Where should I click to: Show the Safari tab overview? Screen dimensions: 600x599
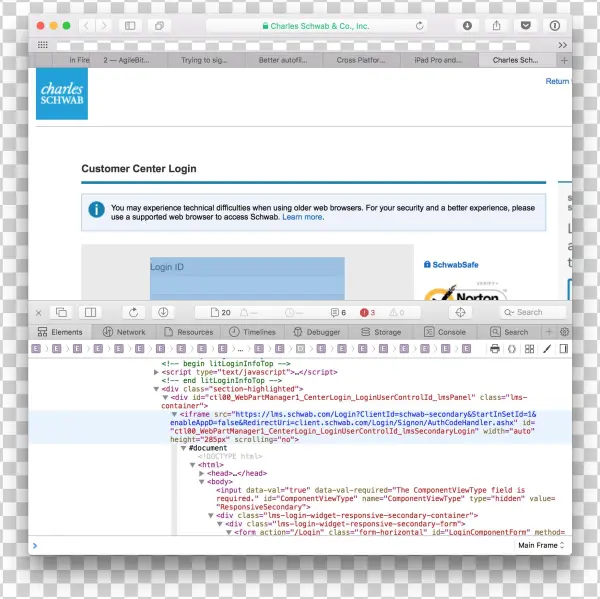point(159,26)
